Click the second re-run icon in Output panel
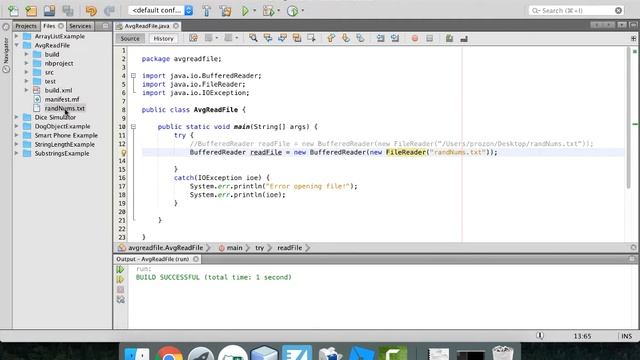The image size is (640, 360). coord(120,280)
